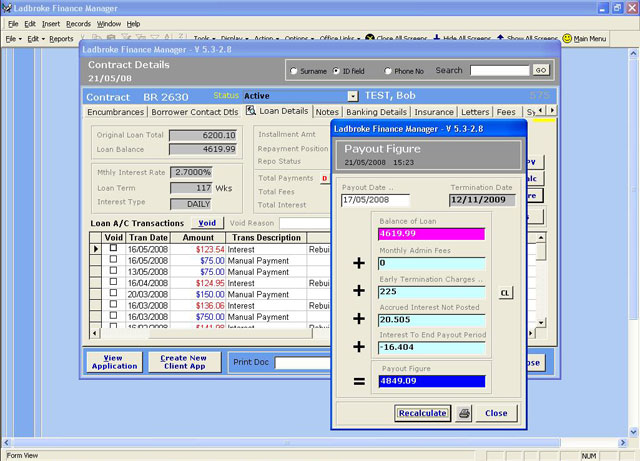Click the Search text field

click(500, 70)
